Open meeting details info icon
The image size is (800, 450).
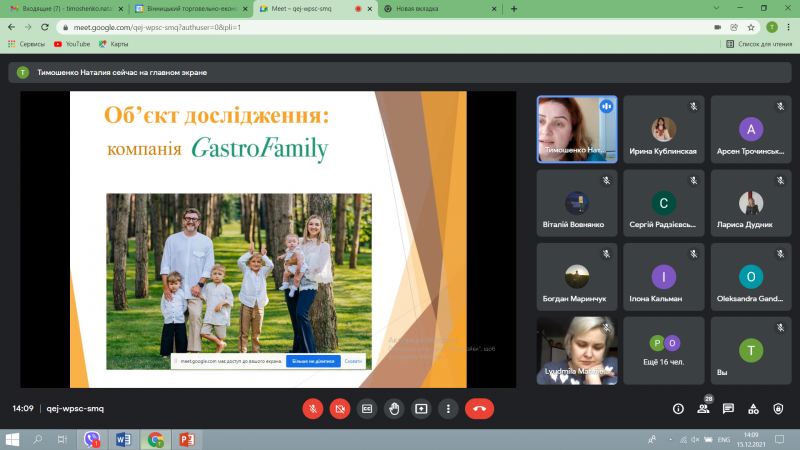click(678, 409)
